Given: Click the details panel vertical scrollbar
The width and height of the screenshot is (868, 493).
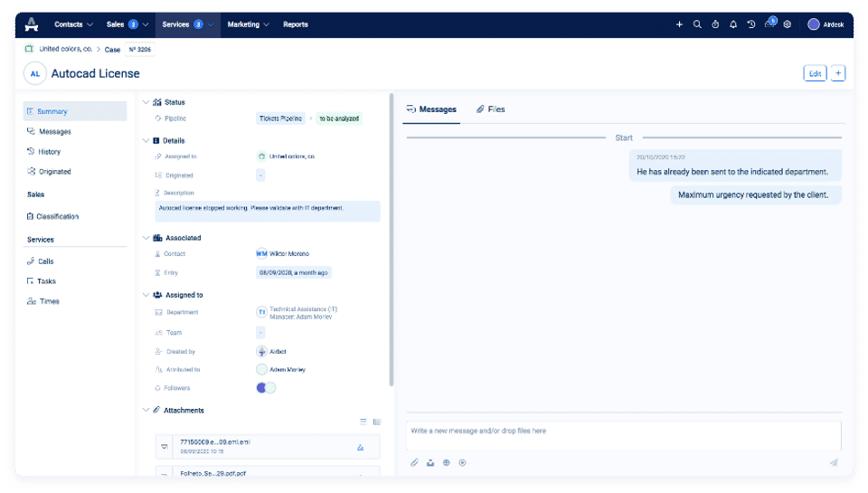Looking at the screenshot, I should 392,240.
